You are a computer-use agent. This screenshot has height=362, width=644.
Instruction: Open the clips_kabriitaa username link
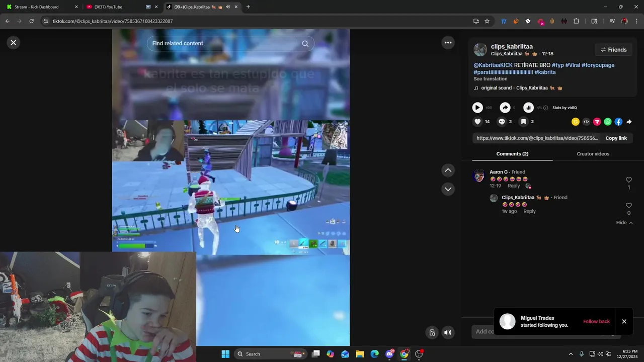(512, 47)
